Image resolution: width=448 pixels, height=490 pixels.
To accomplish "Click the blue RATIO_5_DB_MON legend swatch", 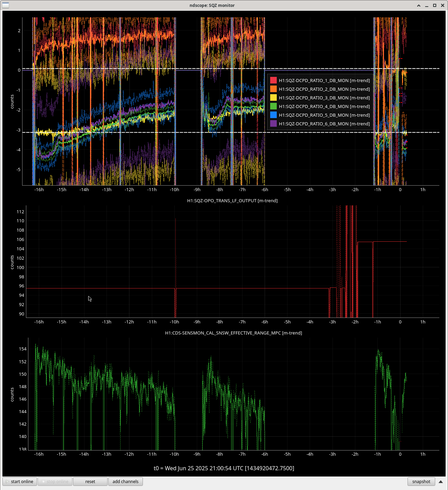I will click(x=273, y=115).
